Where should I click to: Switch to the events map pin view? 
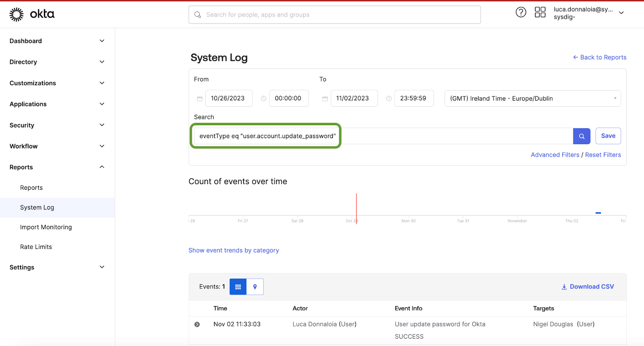255,287
